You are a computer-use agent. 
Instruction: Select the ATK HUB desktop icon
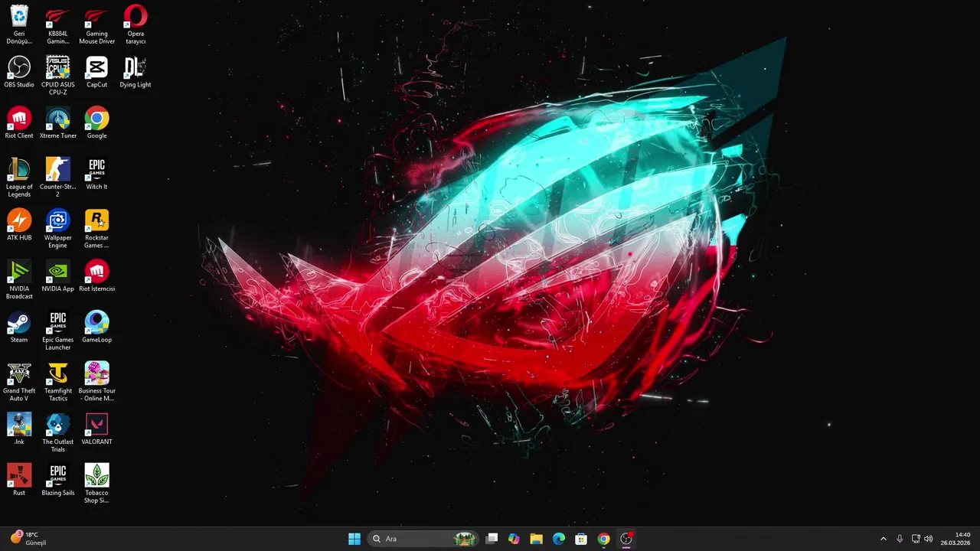19,225
